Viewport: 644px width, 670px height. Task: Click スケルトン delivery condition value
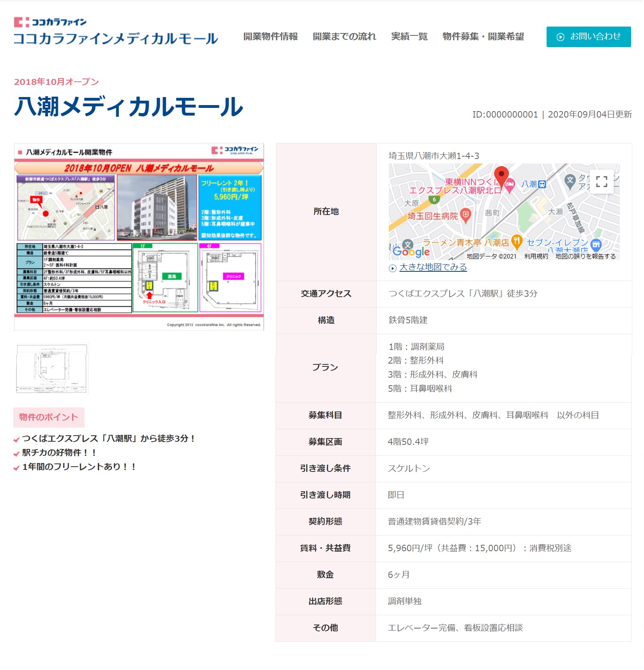coord(409,468)
